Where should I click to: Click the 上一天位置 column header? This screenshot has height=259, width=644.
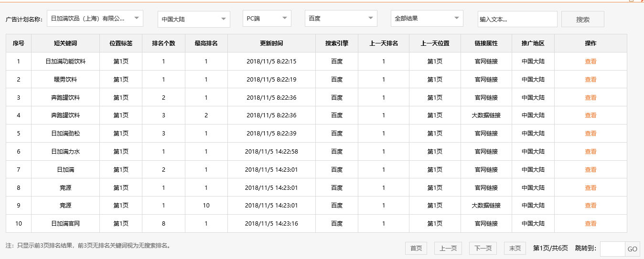click(435, 43)
